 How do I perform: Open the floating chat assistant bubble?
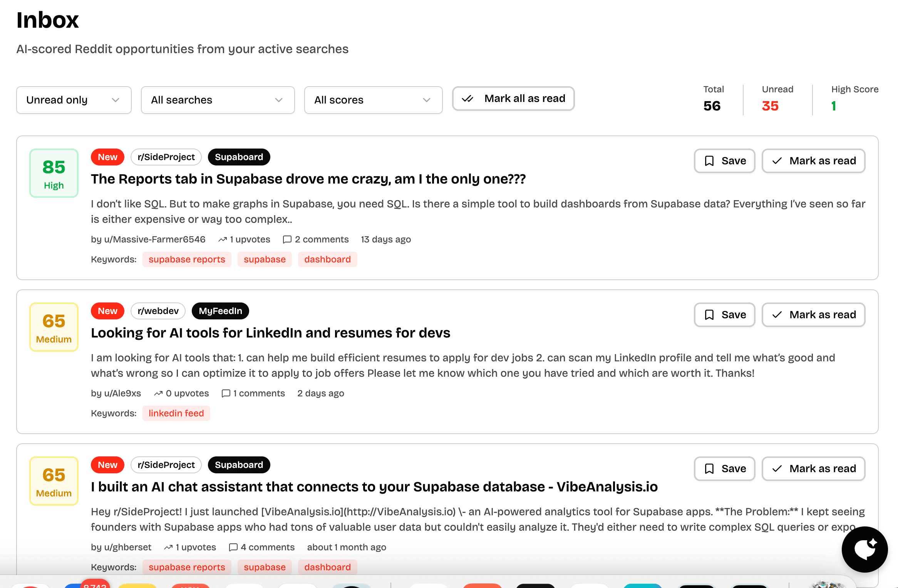tap(864, 549)
